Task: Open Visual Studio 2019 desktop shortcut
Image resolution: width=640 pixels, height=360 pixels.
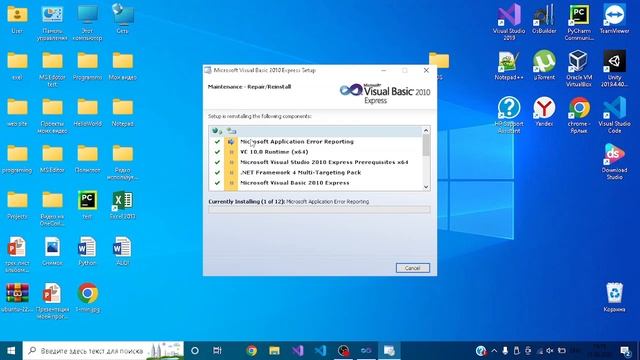Action: tap(509, 22)
